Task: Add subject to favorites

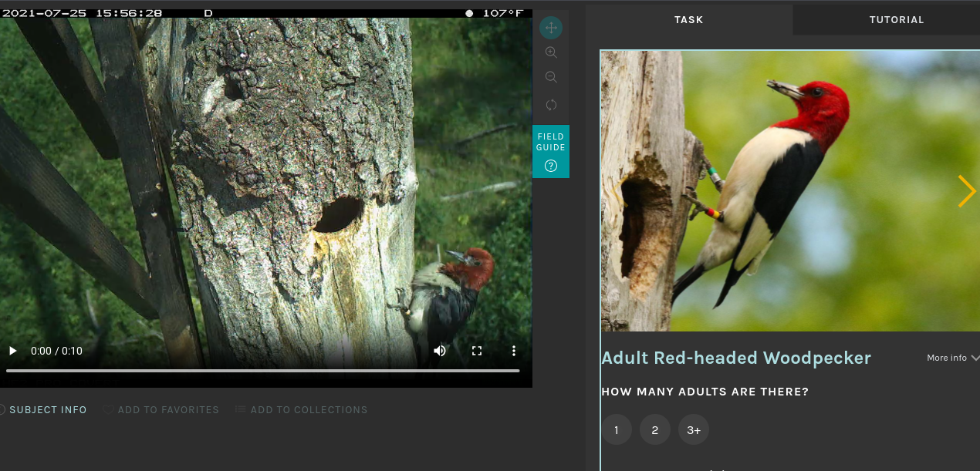Action: pos(161,409)
